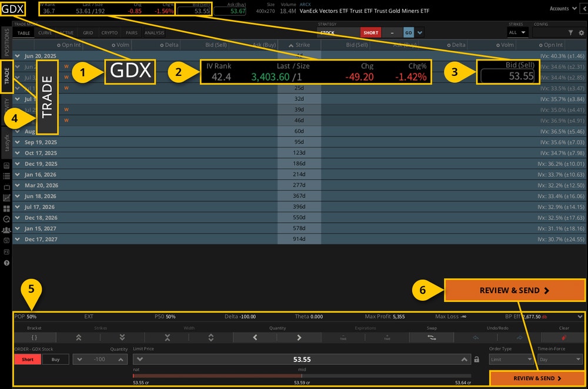Select Buy in the GDX Stock order

[55, 359]
